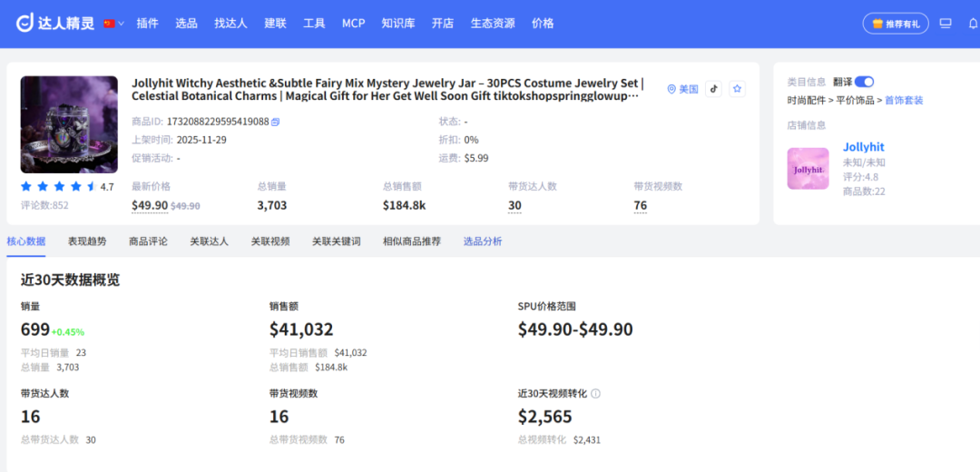
Task: Open the Jollyhit shop link
Action: [864, 148]
